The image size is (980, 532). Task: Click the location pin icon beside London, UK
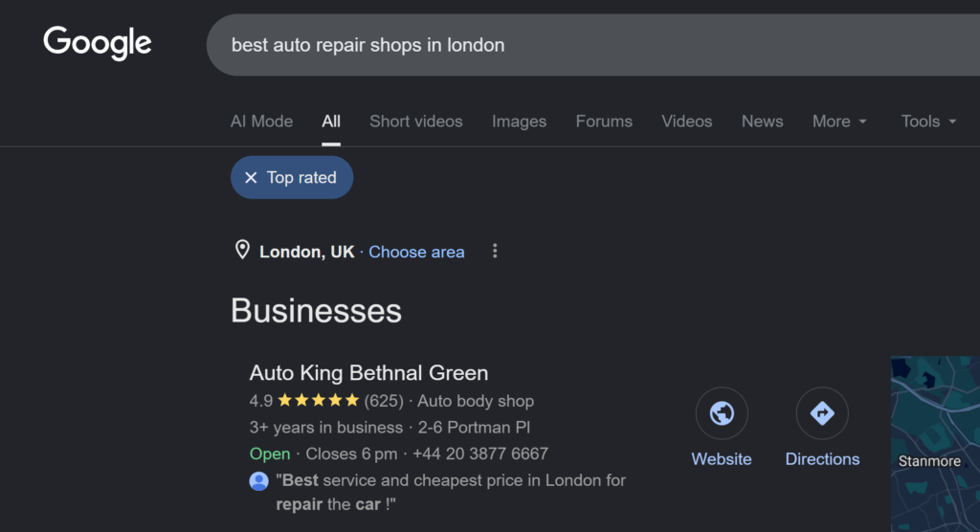[x=242, y=250]
